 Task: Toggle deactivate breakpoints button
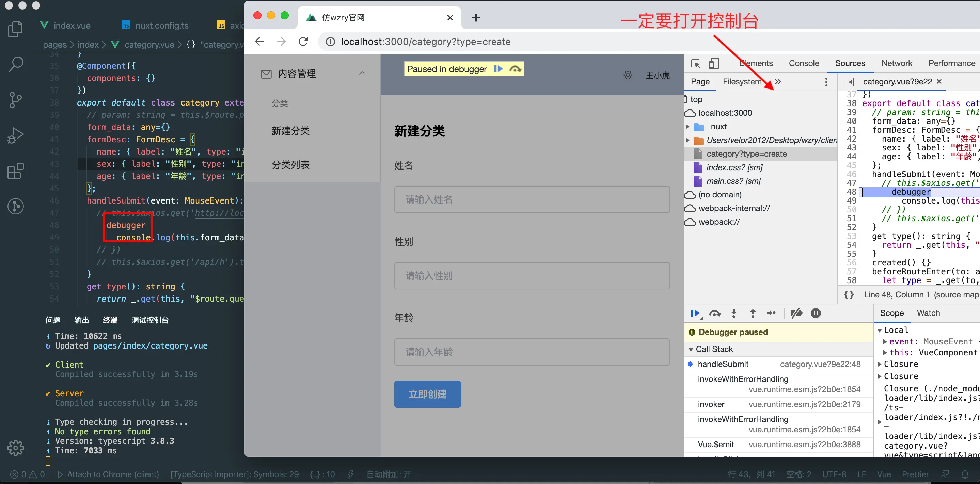point(796,313)
